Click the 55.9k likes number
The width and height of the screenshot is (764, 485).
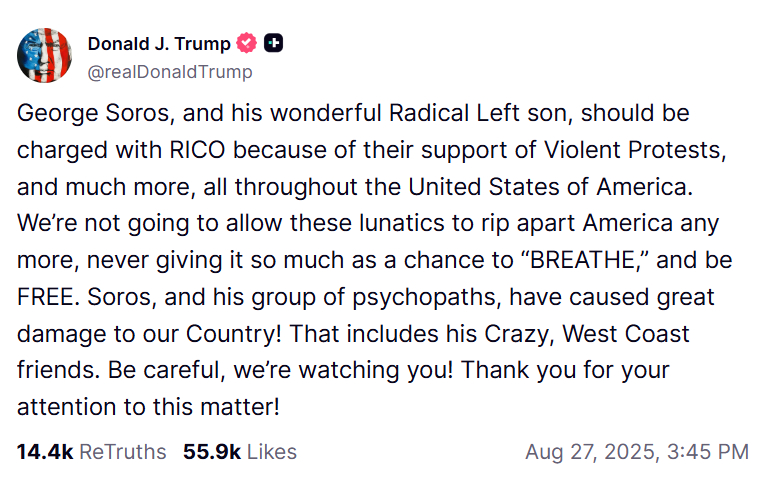[x=211, y=452]
